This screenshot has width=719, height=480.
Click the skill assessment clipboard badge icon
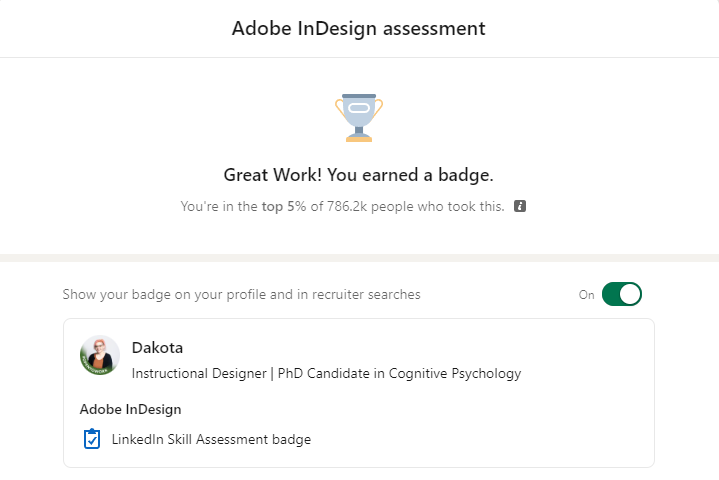click(x=92, y=439)
